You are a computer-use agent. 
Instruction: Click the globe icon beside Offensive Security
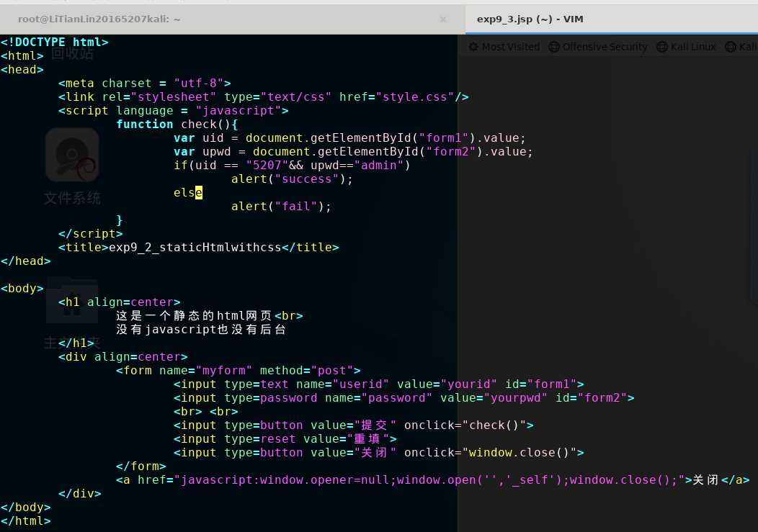[554, 47]
